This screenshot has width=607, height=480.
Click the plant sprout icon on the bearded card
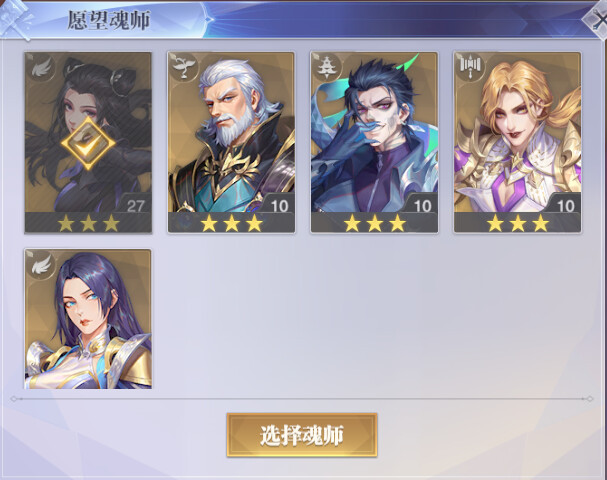[x=184, y=68]
